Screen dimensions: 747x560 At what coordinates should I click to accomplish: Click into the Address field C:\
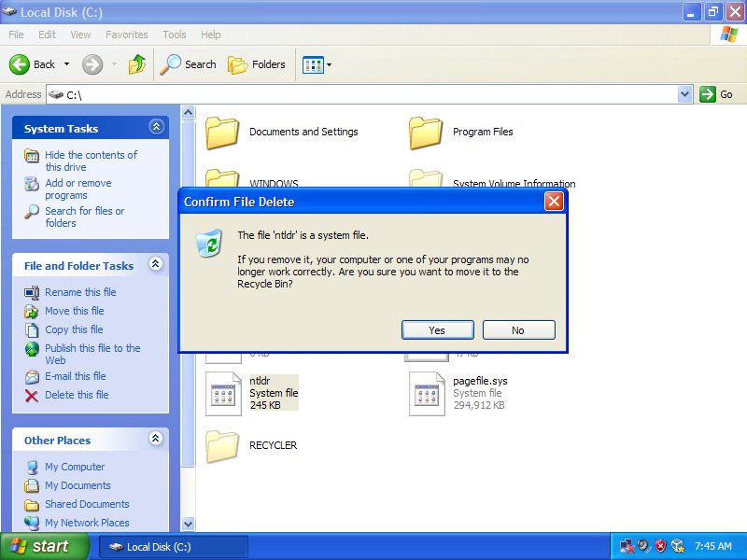click(362, 94)
